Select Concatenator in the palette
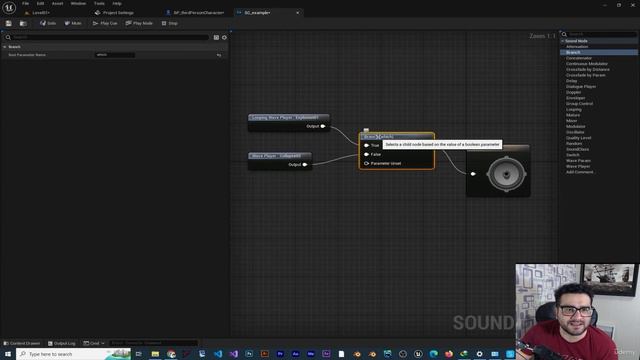Image resolution: width=640 pixels, height=360 pixels. 579,58
